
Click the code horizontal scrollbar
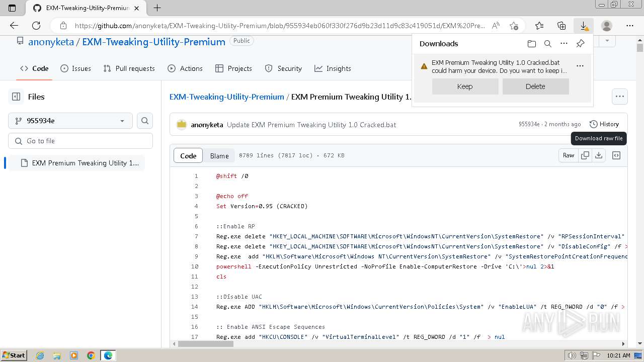click(206, 344)
